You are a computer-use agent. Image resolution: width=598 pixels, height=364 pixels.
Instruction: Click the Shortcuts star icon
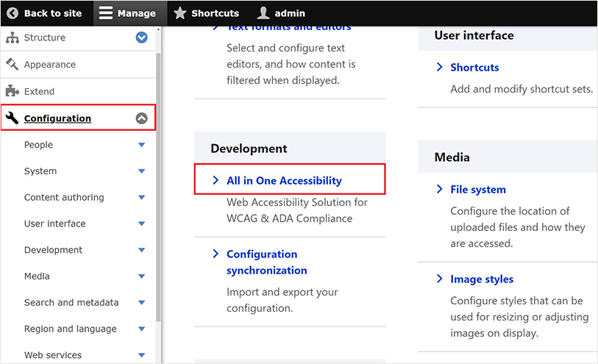click(180, 13)
